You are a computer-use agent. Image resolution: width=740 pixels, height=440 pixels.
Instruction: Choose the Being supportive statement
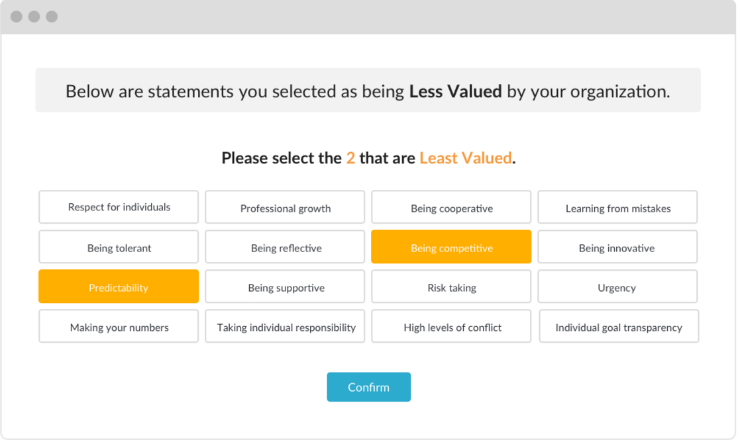click(285, 286)
